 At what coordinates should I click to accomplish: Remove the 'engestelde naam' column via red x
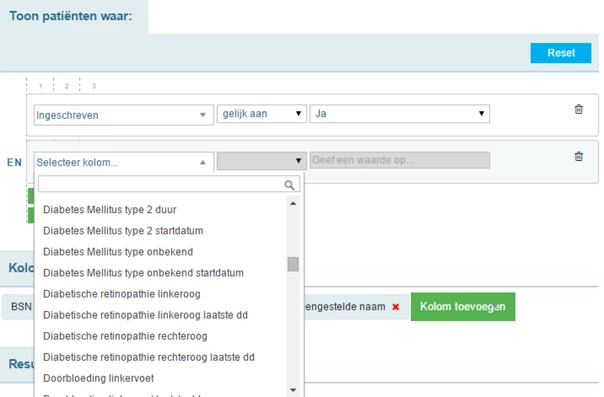pyautogui.click(x=396, y=307)
